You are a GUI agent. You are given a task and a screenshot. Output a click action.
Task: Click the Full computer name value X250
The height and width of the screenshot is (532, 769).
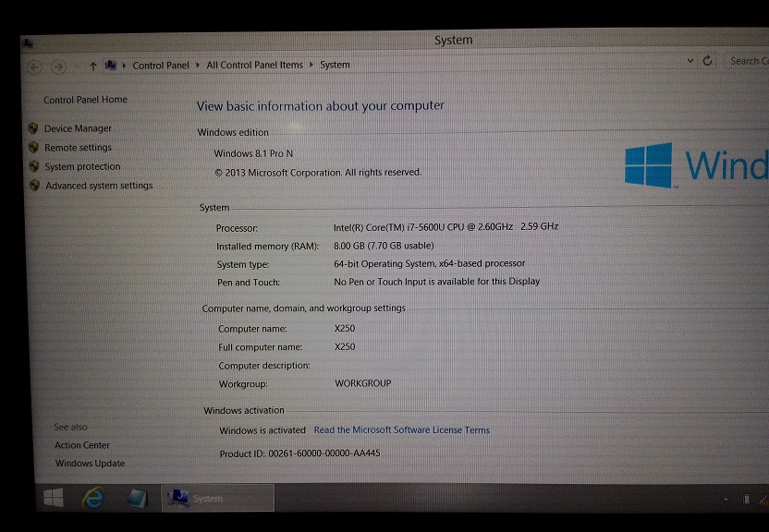point(345,347)
